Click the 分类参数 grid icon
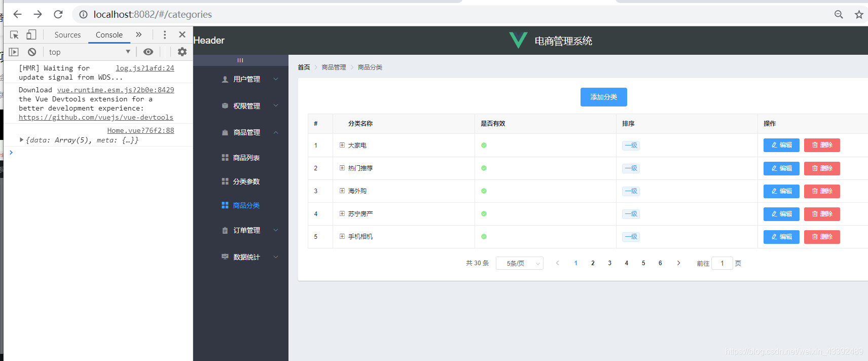The width and height of the screenshot is (868, 361). coord(225,182)
